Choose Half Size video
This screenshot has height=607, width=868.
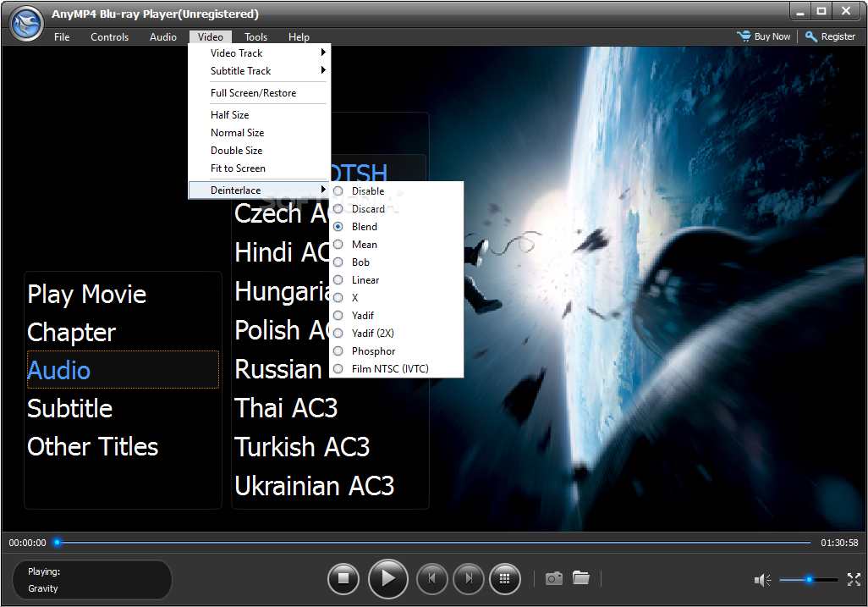coord(260,114)
